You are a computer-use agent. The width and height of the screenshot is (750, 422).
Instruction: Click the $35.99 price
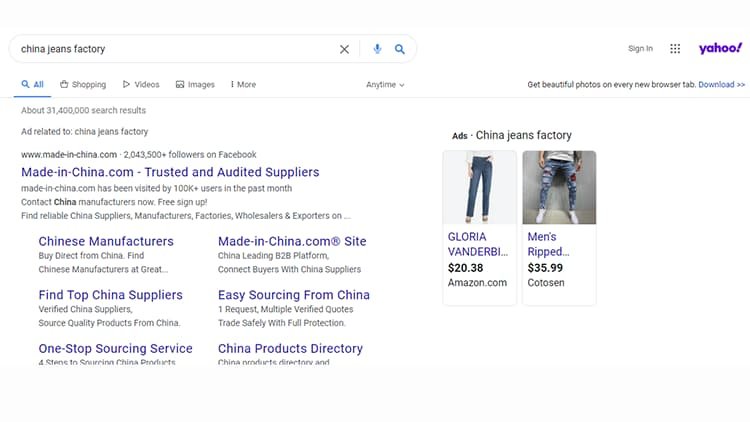[x=545, y=268]
